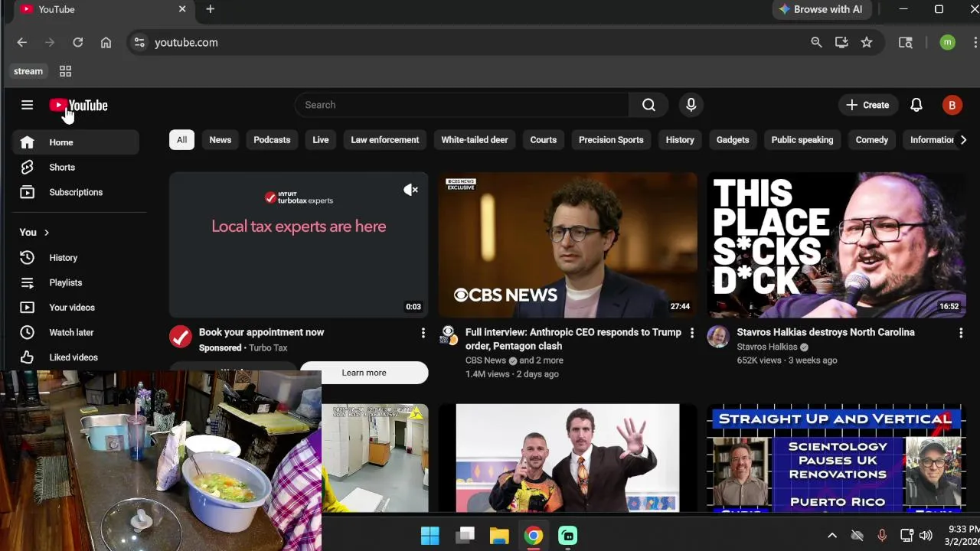Select the Precision Sports chip
This screenshot has height=551, width=980.
coord(611,140)
